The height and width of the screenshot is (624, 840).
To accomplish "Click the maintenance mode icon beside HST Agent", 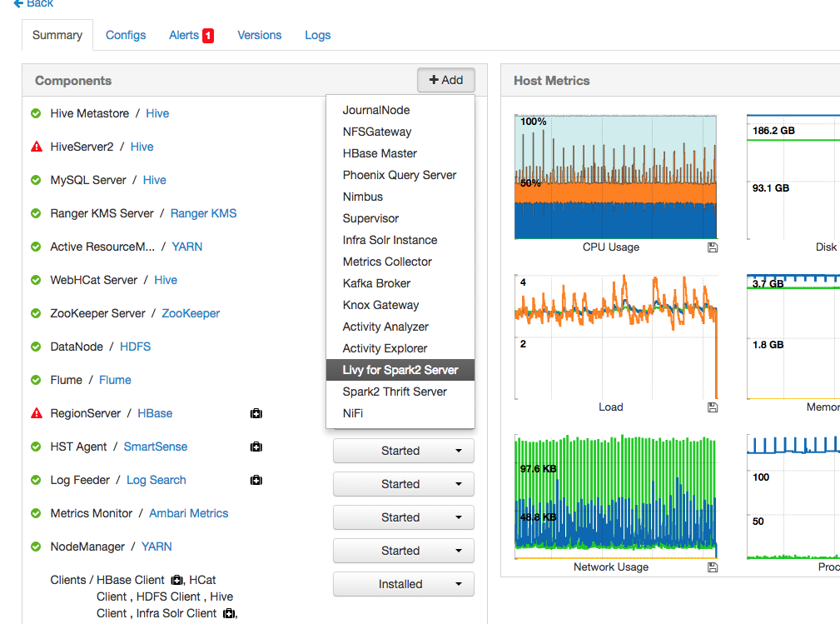I will 256,447.
